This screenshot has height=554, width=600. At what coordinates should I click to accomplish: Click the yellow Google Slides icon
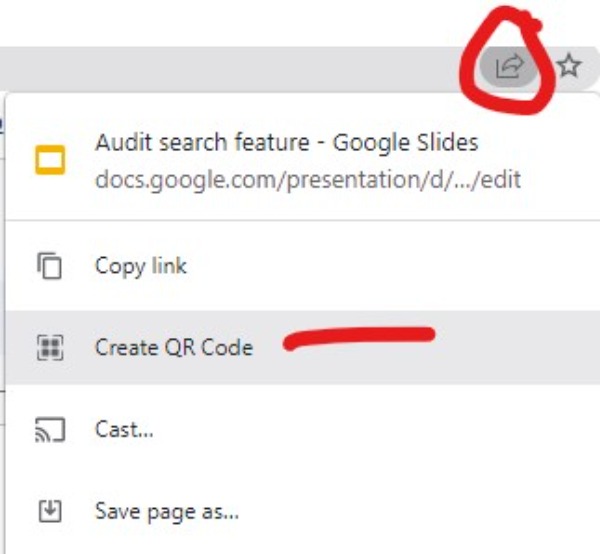pyautogui.click(x=50, y=160)
